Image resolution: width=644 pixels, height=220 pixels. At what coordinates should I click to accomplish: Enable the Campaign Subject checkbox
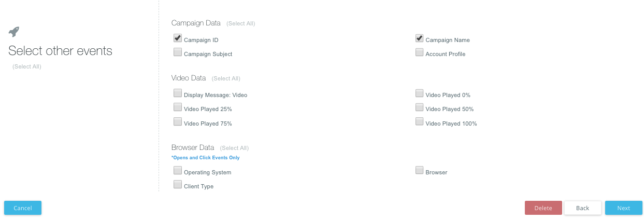coord(178,52)
